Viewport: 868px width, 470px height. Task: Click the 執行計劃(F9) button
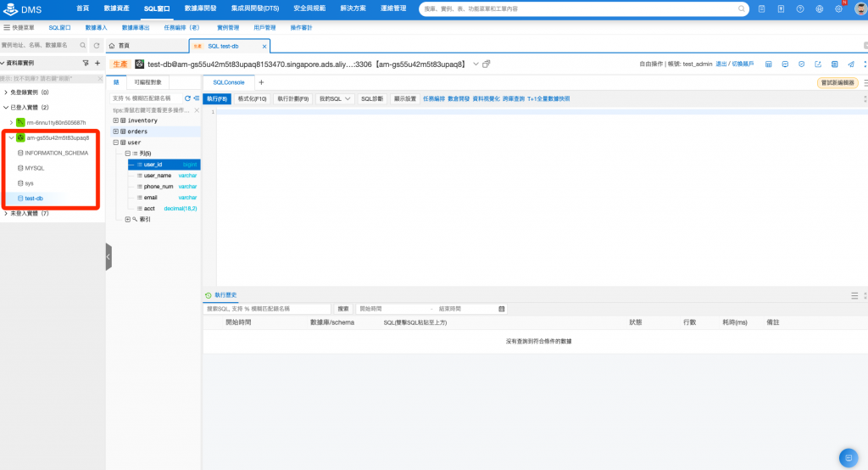(x=293, y=98)
